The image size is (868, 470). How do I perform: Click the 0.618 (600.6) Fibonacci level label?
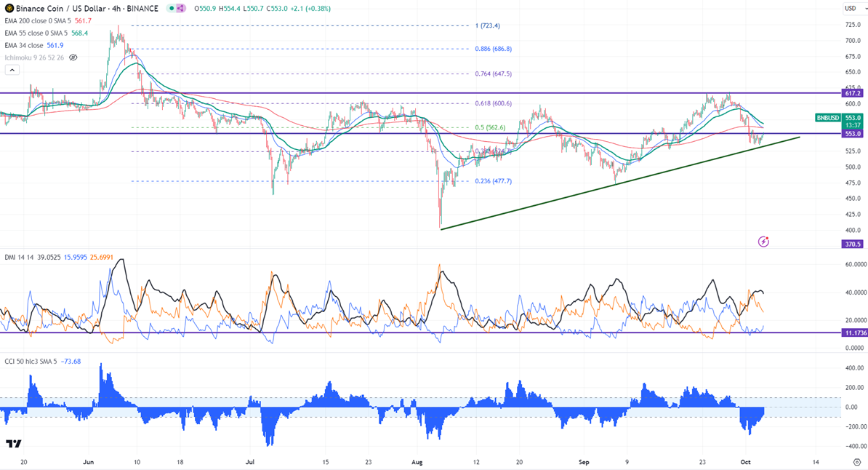click(494, 103)
